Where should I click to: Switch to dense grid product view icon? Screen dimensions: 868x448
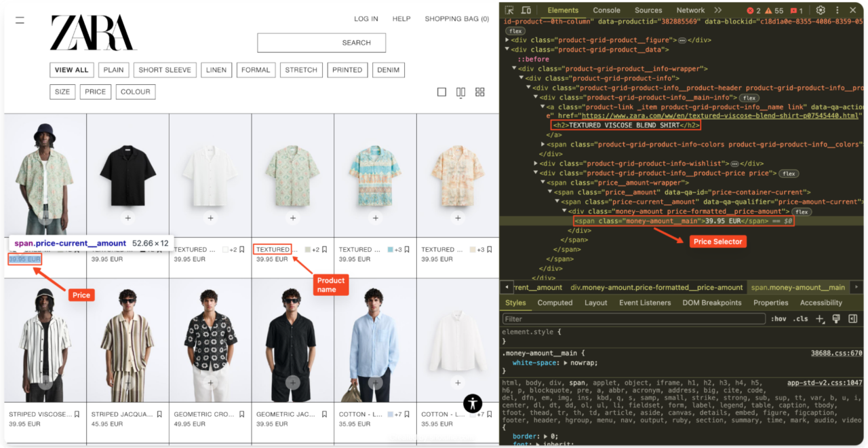point(480,92)
